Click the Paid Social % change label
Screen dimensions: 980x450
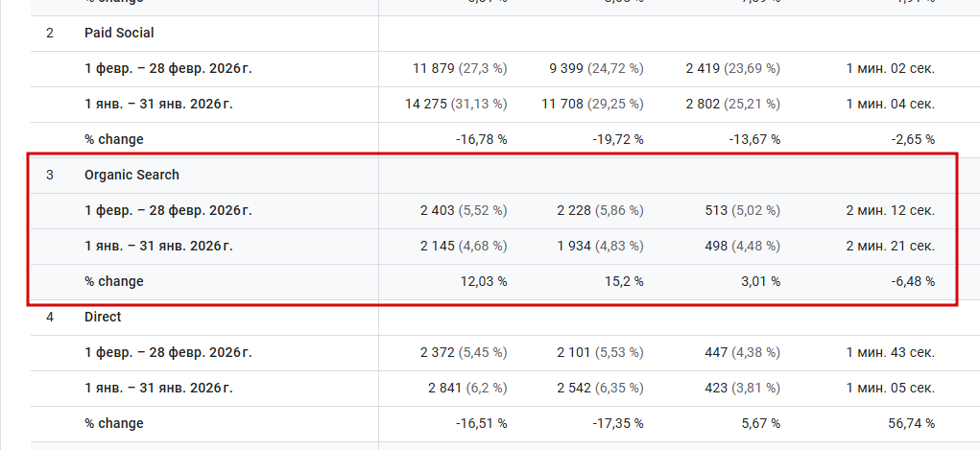coord(114,139)
